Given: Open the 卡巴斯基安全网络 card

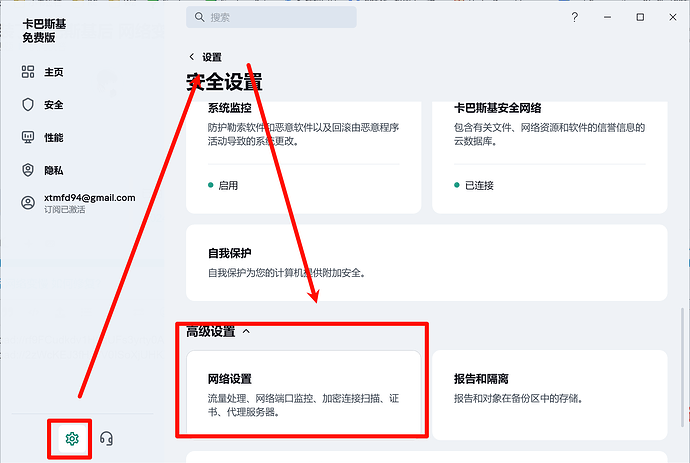Looking at the screenshot, I should point(550,157).
